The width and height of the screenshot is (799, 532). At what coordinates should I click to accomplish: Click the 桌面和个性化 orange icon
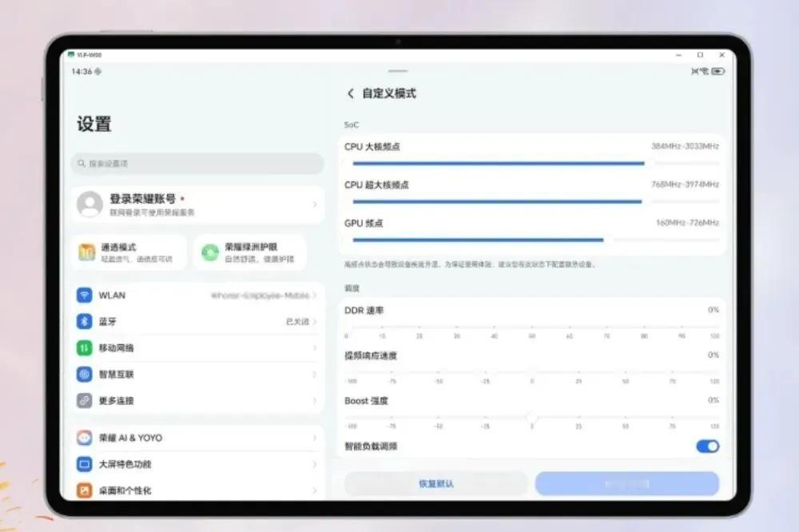point(84,490)
